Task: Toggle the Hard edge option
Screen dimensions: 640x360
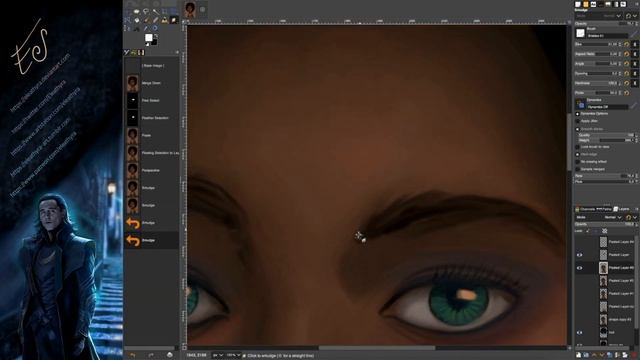Action: click(x=577, y=154)
